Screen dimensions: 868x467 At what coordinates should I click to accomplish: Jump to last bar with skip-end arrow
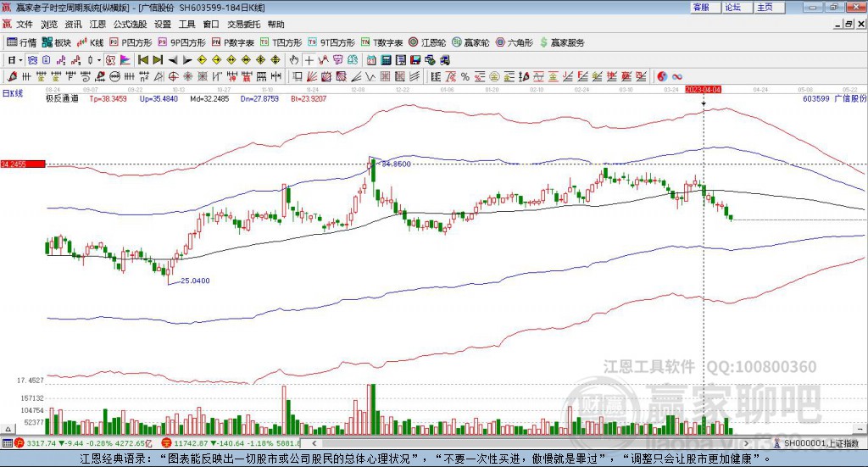[x=158, y=60]
